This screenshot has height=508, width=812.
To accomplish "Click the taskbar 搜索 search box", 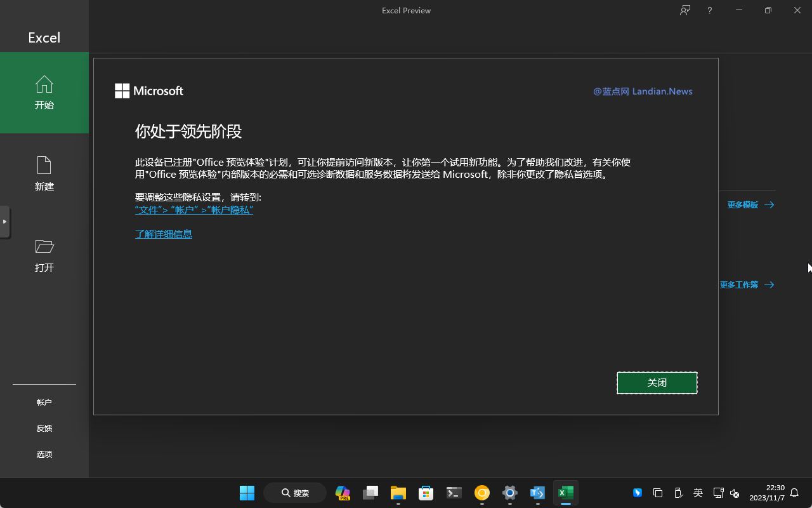I will pos(295,493).
